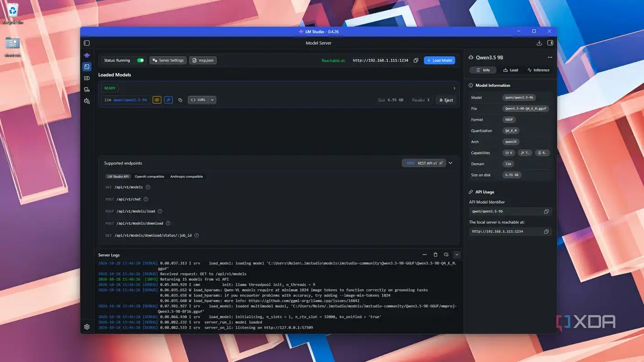Image resolution: width=644 pixels, height=362 pixels.
Task: Click the READY status badge
Action: [x=110, y=88]
